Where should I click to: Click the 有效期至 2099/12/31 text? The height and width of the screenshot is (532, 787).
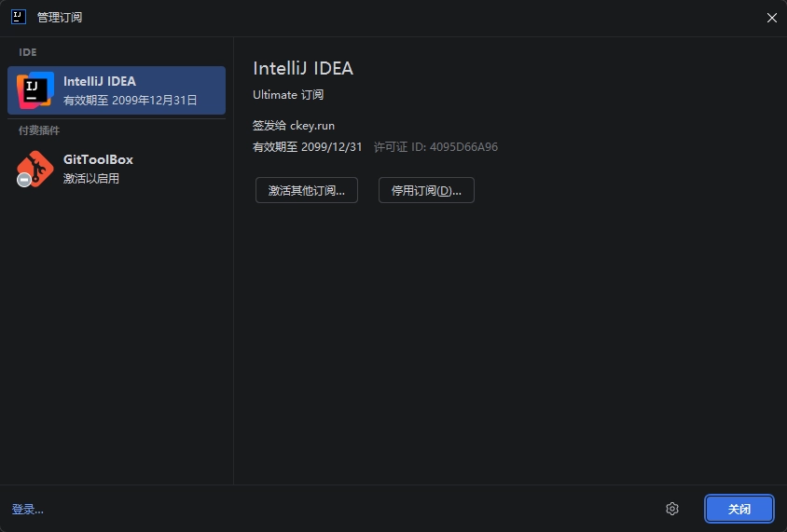click(307, 147)
